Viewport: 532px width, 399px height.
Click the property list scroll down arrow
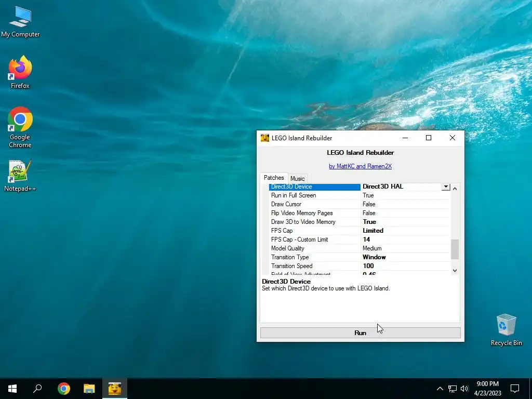[x=455, y=270]
